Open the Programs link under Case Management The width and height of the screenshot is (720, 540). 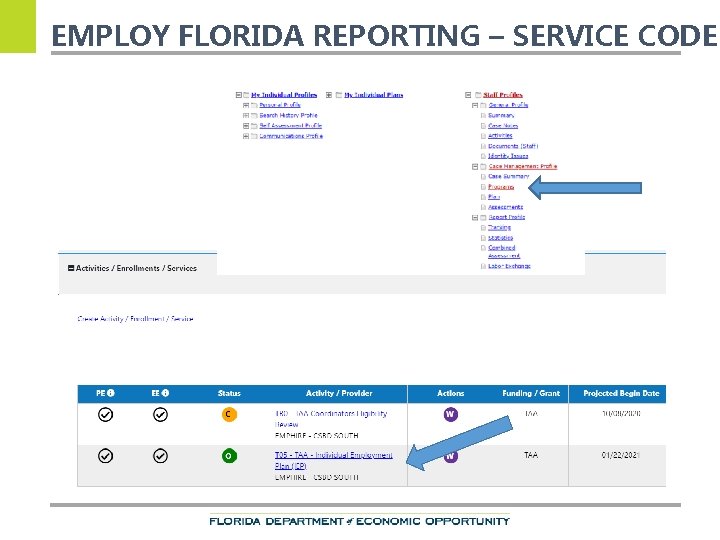(501, 187)
